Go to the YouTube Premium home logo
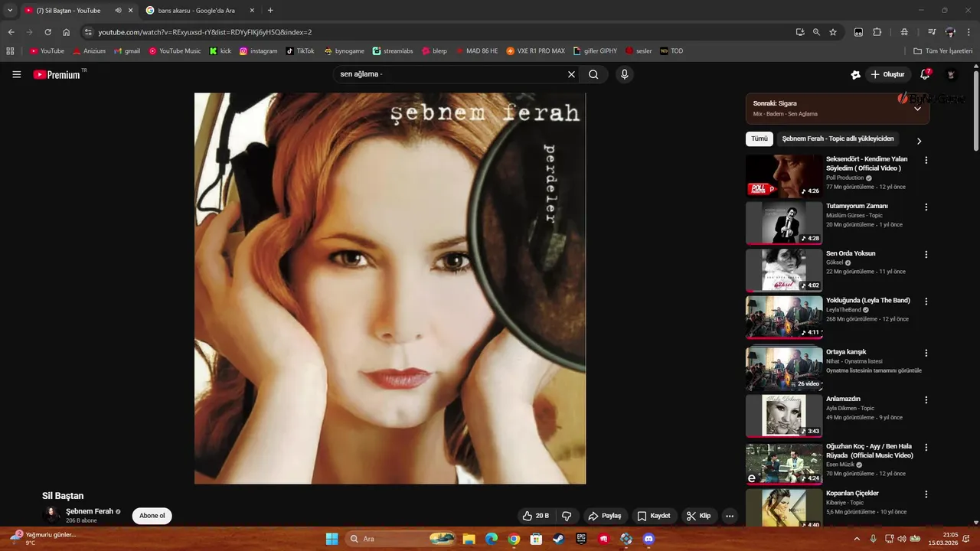Screen dimensions: 980x551 (57, 74)
